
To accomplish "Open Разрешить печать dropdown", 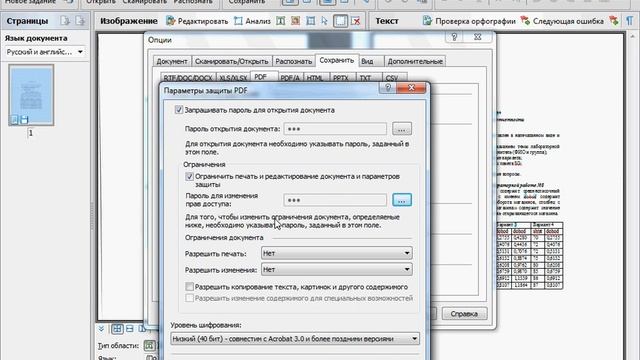I will tap(336, 253).
